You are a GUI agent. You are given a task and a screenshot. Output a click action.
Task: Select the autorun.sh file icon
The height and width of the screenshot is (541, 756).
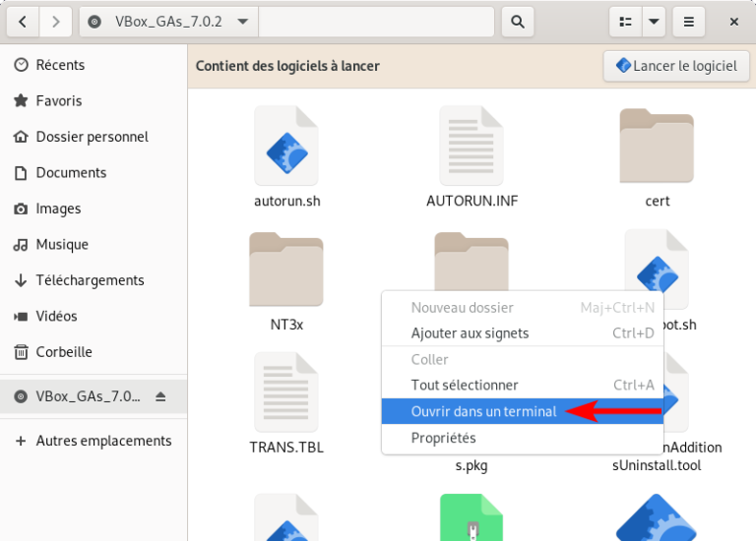(x=286, y=146)
